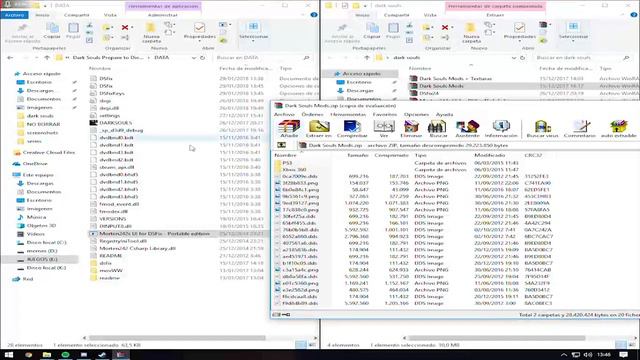Run the Comprobar archive test in WinRAR

[x=352, y=129]
